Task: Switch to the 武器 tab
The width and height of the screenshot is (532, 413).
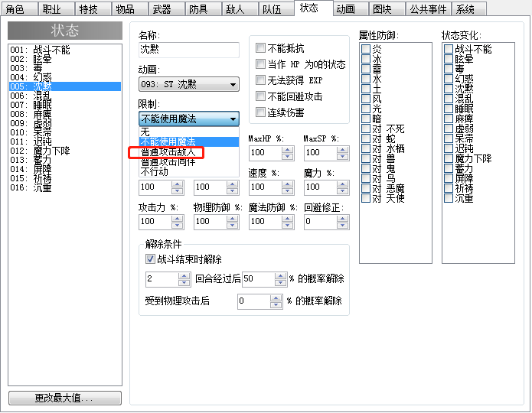Action: (x=166, y=9)
